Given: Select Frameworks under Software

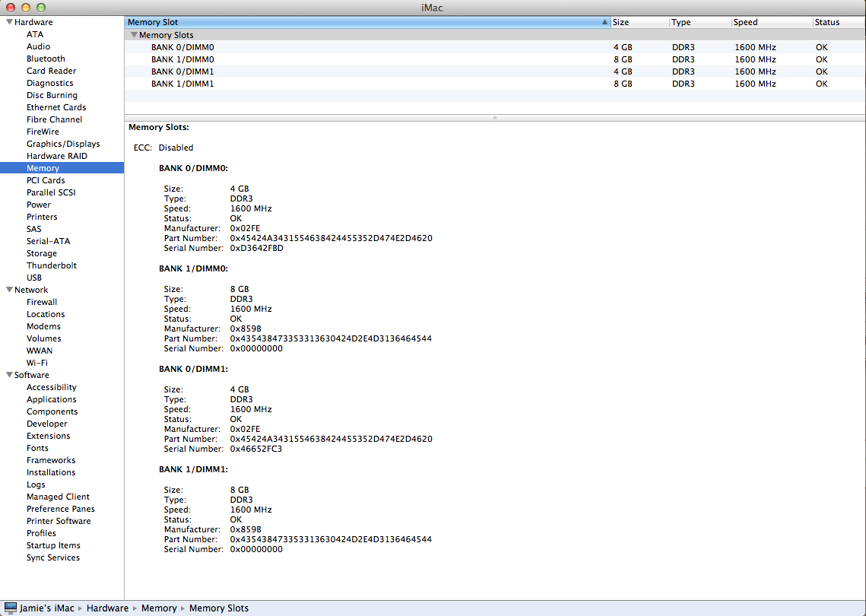Looking at the screenshot, I should pyautogui.click(x=51, y=459).
